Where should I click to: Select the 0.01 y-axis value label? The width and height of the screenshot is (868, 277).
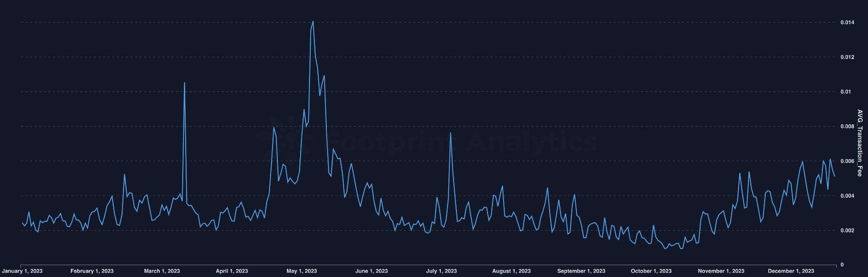point(846,92)
